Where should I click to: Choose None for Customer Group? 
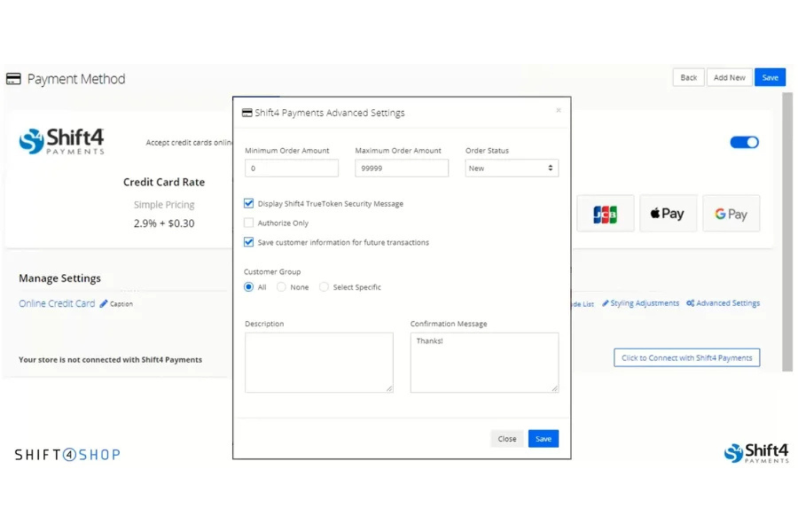(x=281, y=287)
